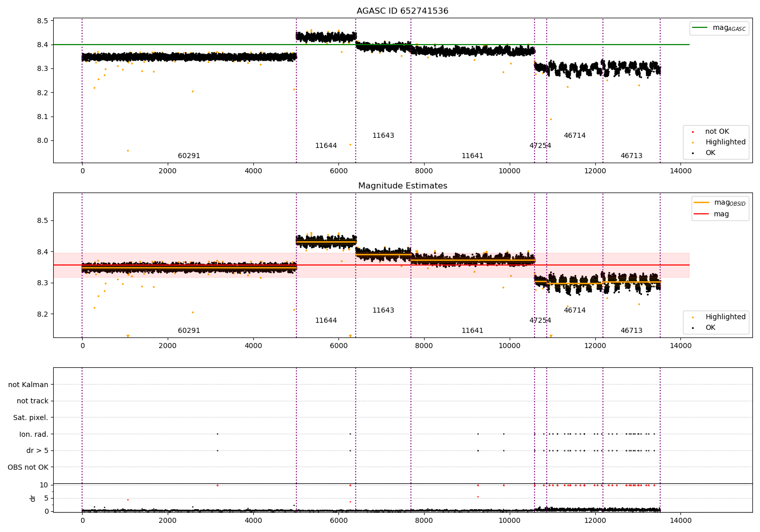Screen dimensions: 760x532
Task: Click the orange line sample beside mag OBSID
Action: point(702,203)
